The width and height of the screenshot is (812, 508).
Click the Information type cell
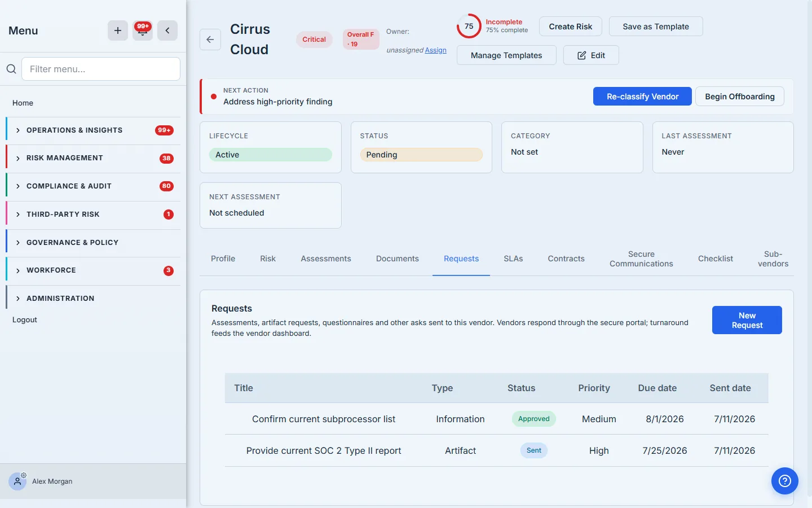[x=461, y=419]
